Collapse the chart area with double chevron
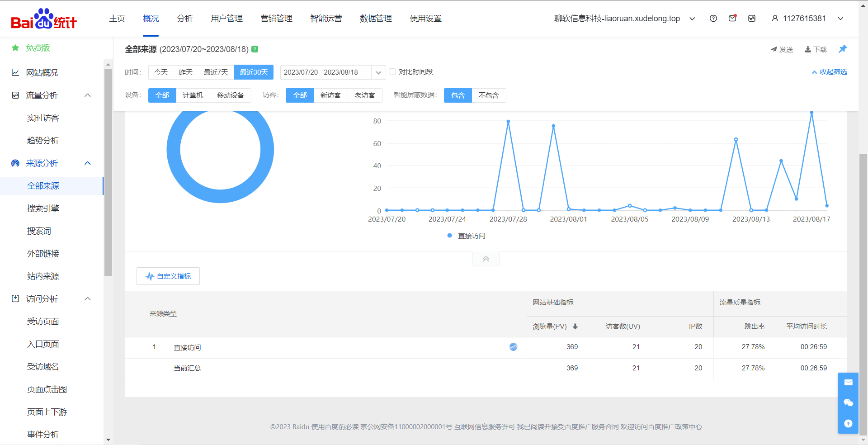Image resolution: width=868 pixels, height=445 pixels. click(x=486, y=259)
